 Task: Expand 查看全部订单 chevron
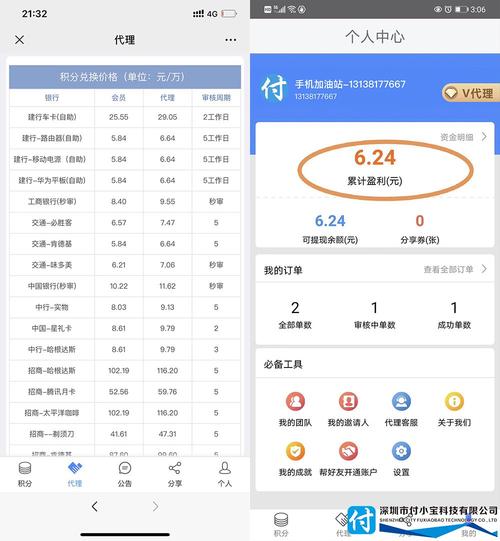[x=484, y=269]
